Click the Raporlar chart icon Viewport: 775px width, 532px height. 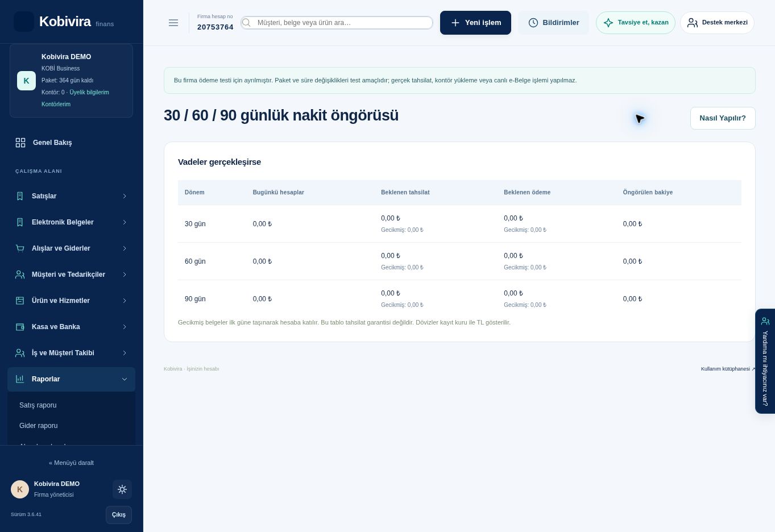[x=20, y=379]
